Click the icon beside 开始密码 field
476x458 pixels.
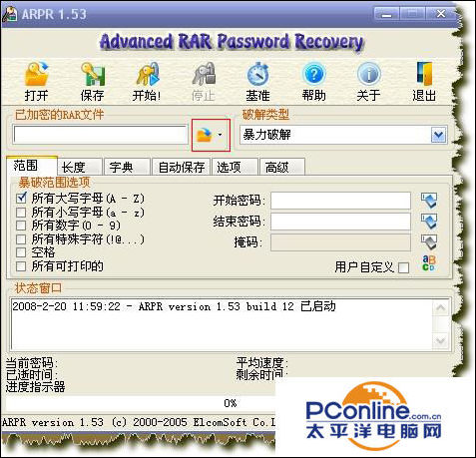click(429, 201)
